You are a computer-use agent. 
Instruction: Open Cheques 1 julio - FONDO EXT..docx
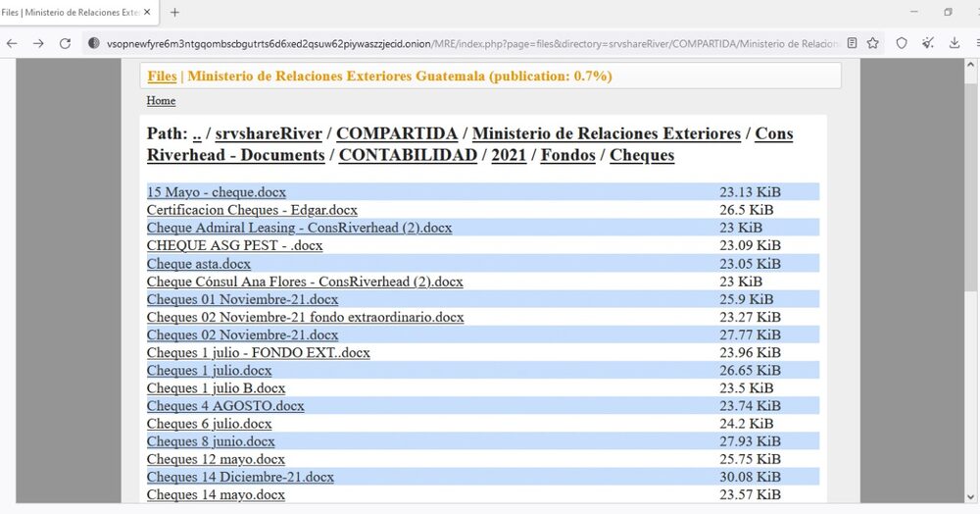click(x=258, y=353)
